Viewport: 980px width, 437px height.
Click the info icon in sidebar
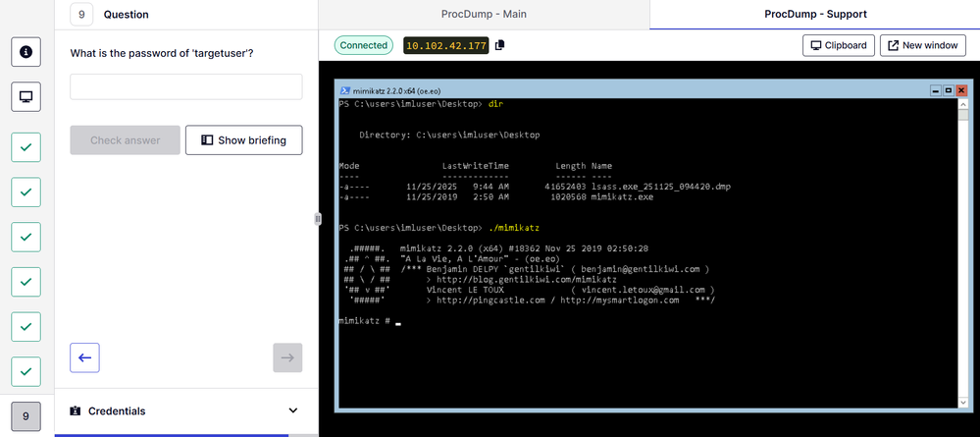tap(26, 51)
